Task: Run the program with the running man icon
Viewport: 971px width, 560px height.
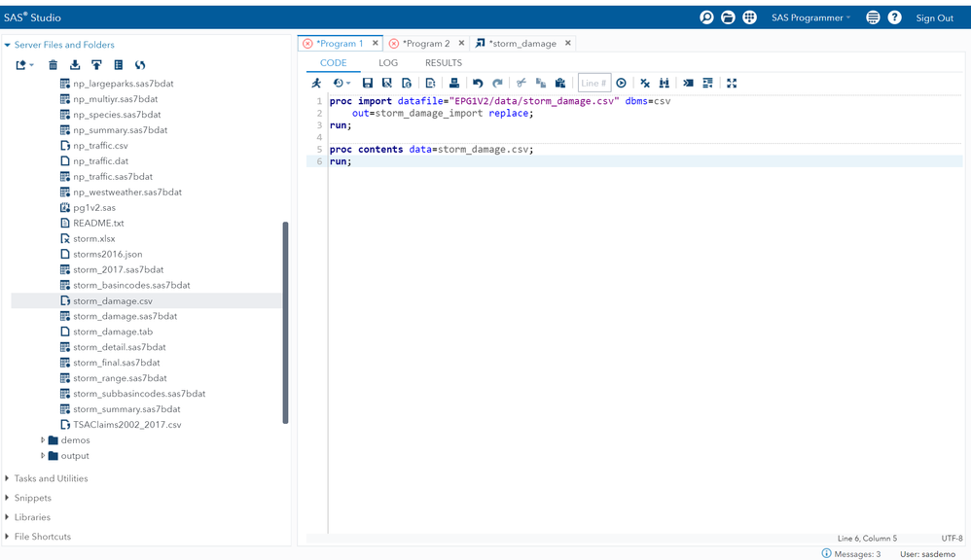Action: pyautogui.click(x=316, y=84)
